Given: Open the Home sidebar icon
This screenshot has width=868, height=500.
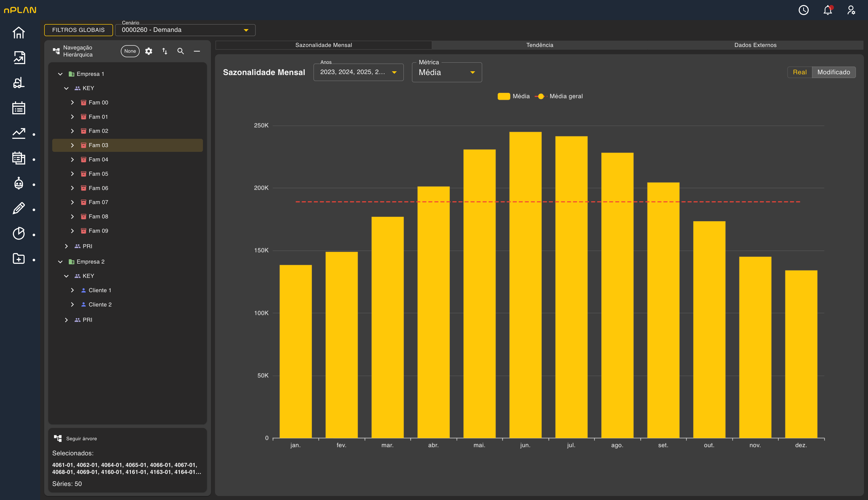Looking at the screenshot, I should [19, 33].
